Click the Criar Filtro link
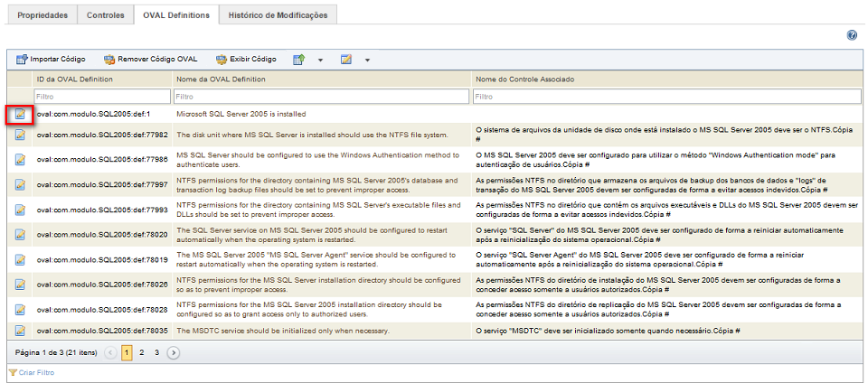Screen dimensions: 868x383 [36, 373]
